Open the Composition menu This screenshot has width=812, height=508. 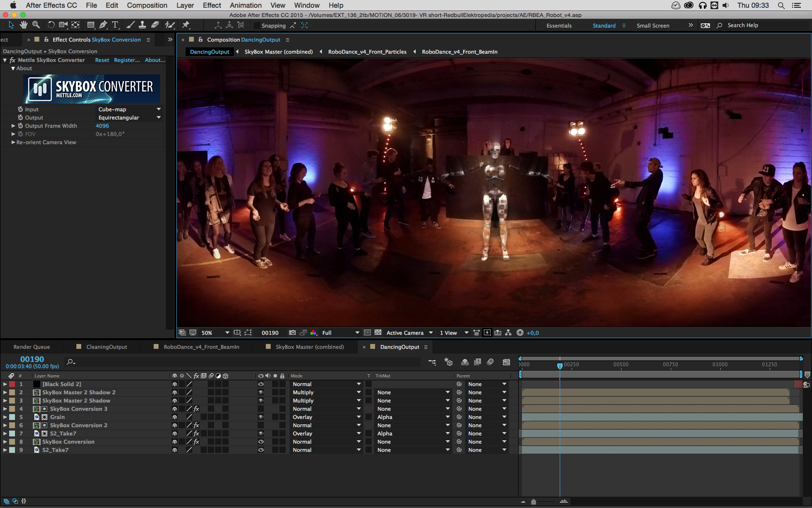(147, 5)
